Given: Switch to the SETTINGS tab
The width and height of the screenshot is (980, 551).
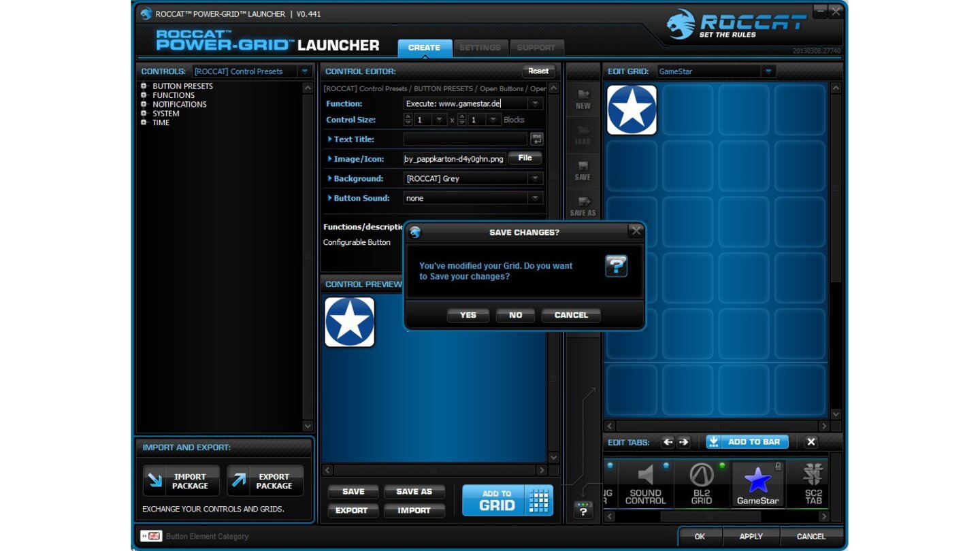Looking at the screenshot, I should coord(480,48).
